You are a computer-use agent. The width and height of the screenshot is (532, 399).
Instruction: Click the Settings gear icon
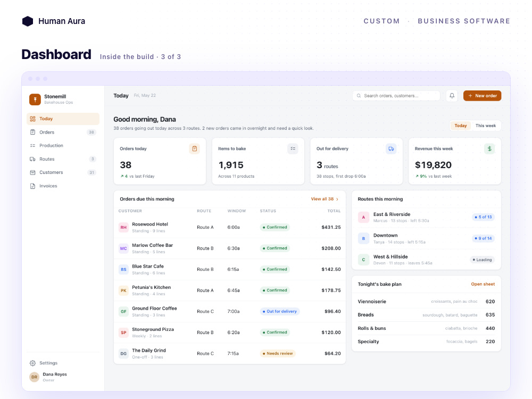pyautogui.click(x=32, y=363)
